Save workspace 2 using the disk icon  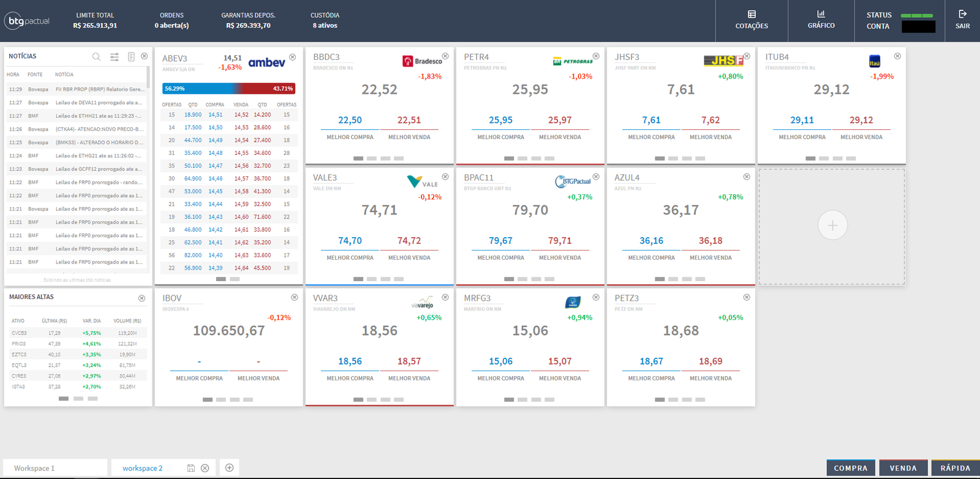pyautogui.click(x=191, y=468)
